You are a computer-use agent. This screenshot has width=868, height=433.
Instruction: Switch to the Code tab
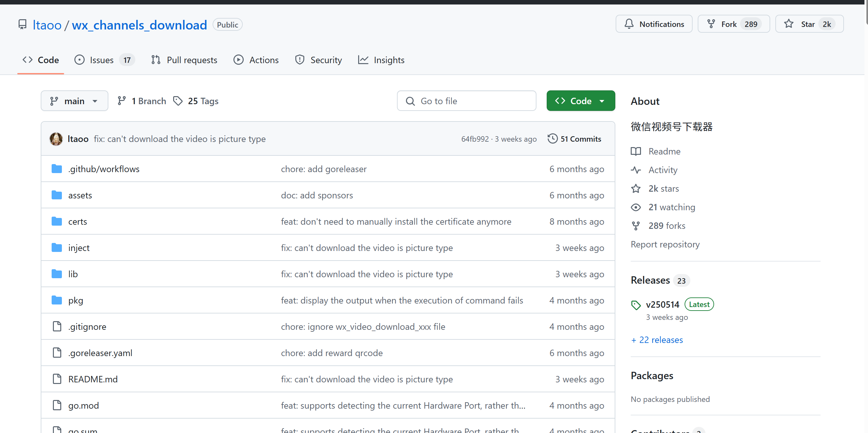(x=41, y=60)
